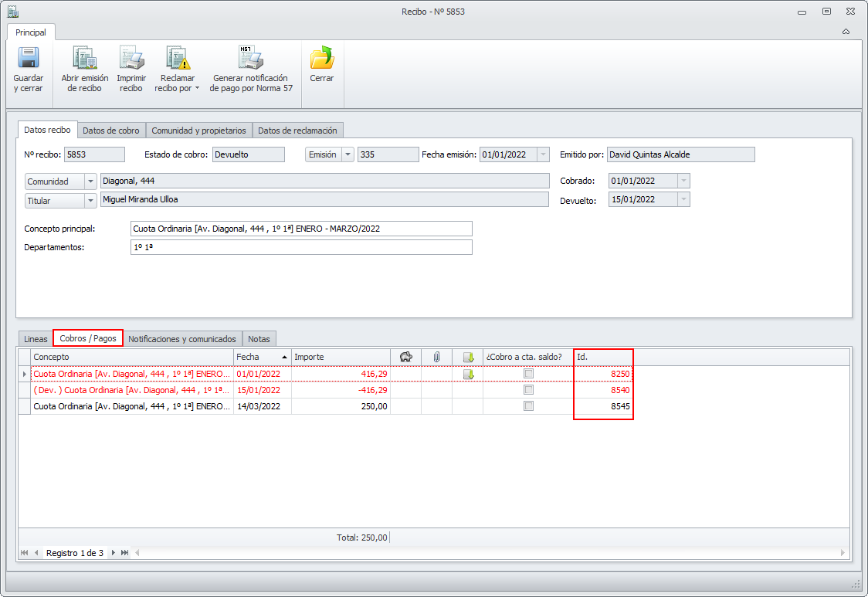Switch to the Datos de cobro tab

click(x=111, y=131)
